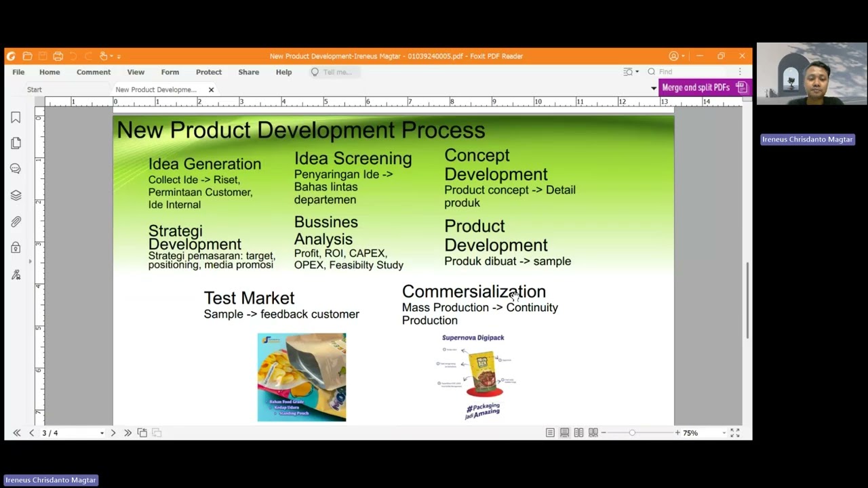This screenshot has height=488, width=868.
Task: Collapse the Merge and split PDFs banner arrow
Action: coord(654,88)
